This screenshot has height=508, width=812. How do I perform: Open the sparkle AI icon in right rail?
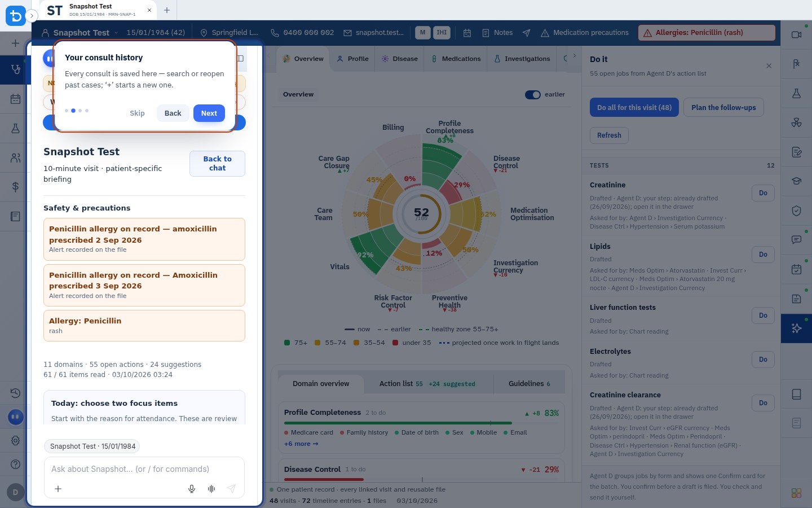click(796, 328)
